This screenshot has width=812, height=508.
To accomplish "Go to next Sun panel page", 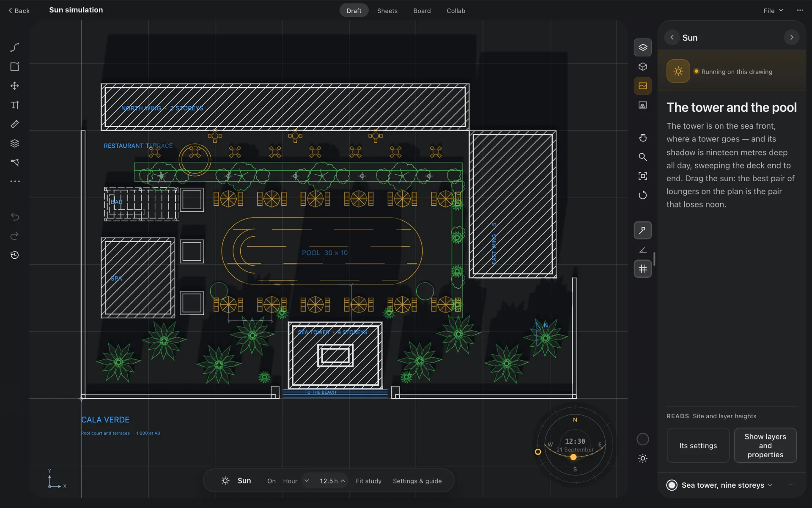I will pyautogui.click(x=792, y=37).
